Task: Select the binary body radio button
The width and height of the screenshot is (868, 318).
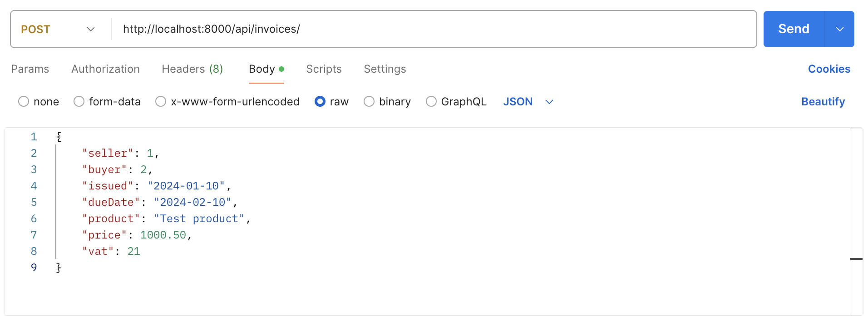Action: point(369,102)
